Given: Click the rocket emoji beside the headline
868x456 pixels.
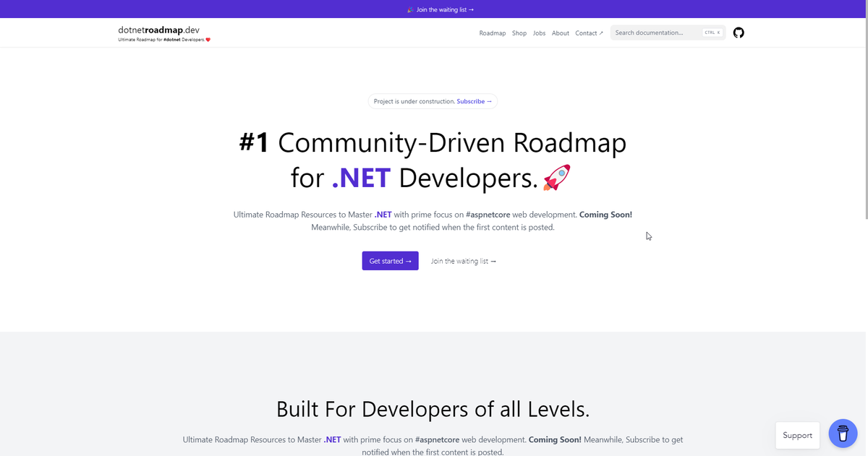Looking at the screenshot, I should [557, 177].
